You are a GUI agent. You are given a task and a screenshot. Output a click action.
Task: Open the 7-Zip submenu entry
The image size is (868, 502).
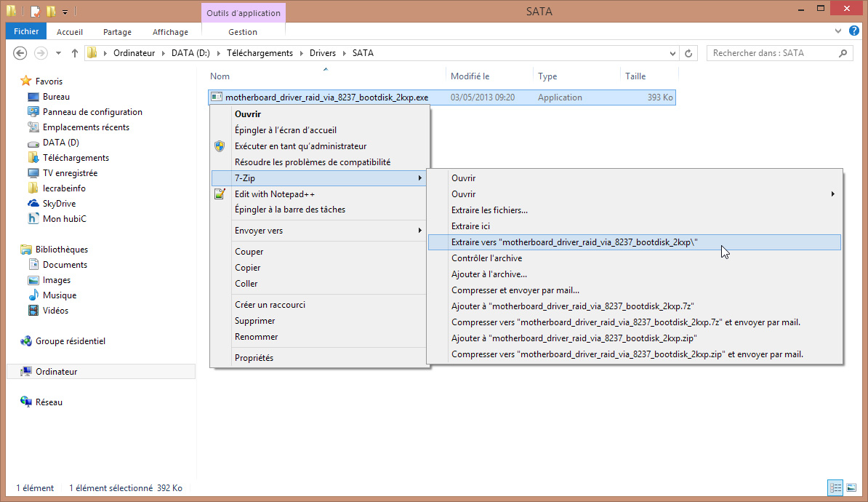pos(319,178)
